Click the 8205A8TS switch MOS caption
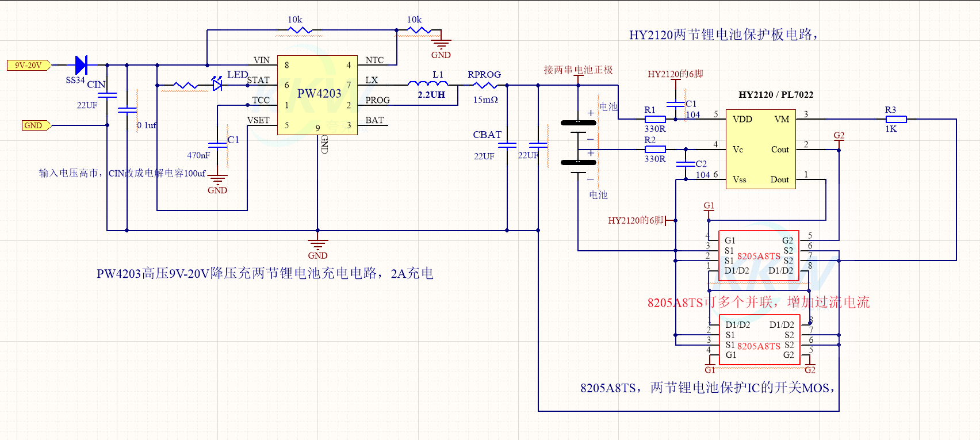 [708, 388]
